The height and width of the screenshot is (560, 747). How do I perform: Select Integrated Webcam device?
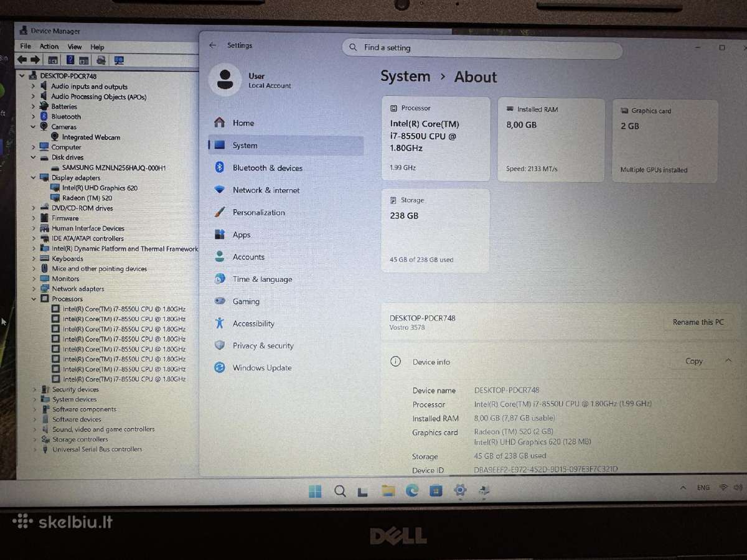point(91,137)
